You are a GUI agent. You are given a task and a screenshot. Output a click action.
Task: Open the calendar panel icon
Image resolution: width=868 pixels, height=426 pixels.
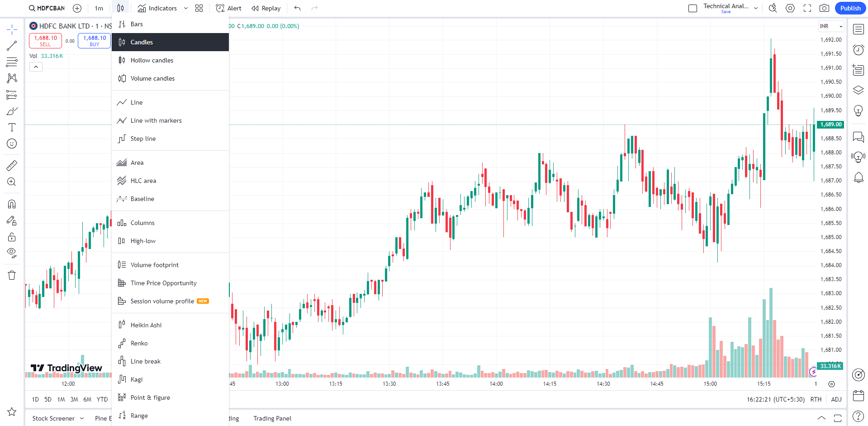tap(858, 395)
